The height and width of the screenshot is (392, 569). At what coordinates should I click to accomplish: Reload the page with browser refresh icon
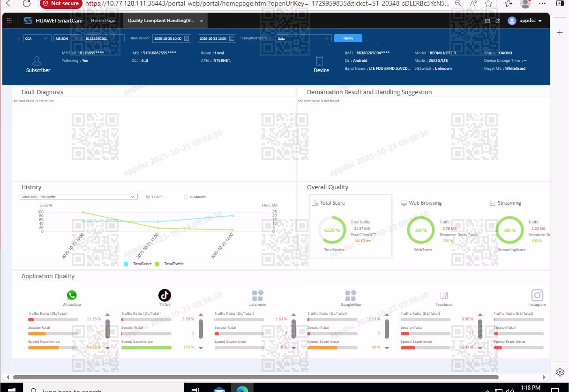pos(27,3)
